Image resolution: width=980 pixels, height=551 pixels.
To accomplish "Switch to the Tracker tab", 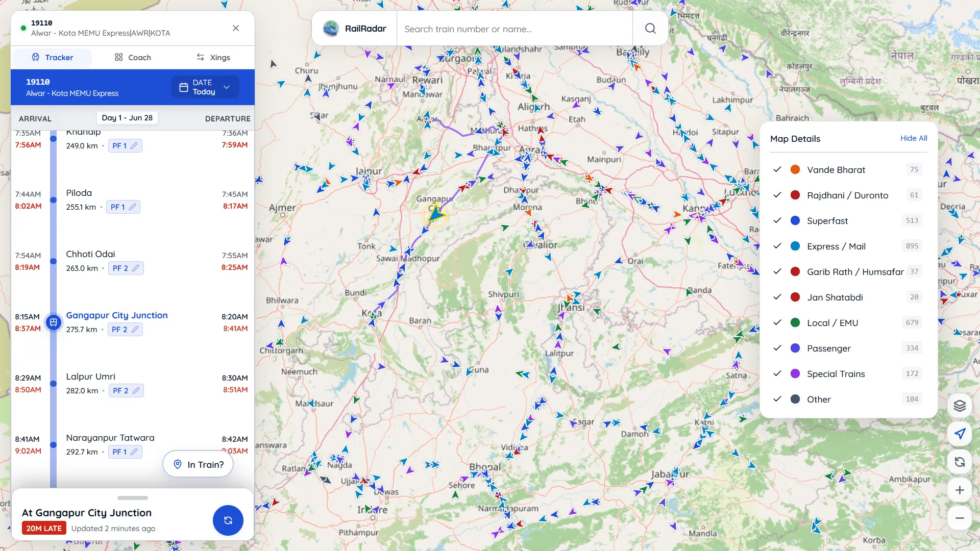I will (53, 58).
